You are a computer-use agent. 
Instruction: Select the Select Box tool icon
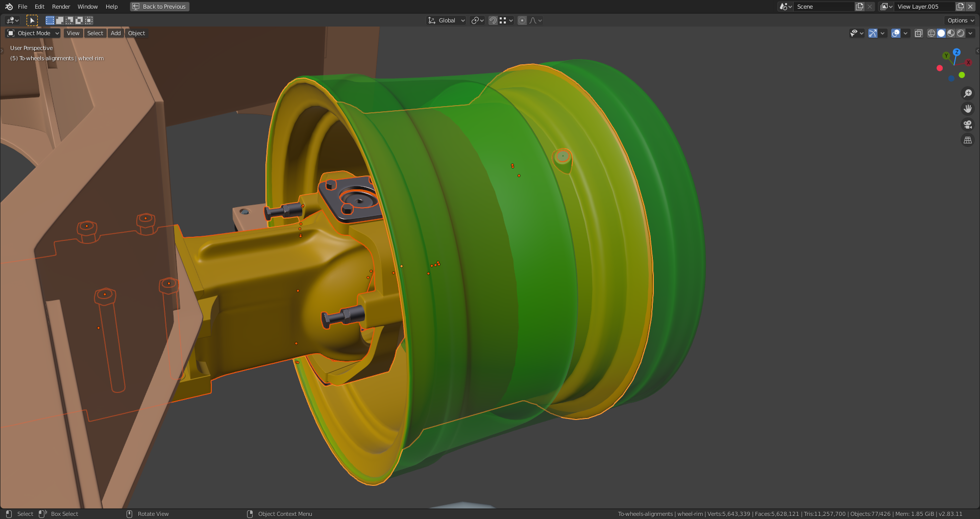[x=32, y=20]
